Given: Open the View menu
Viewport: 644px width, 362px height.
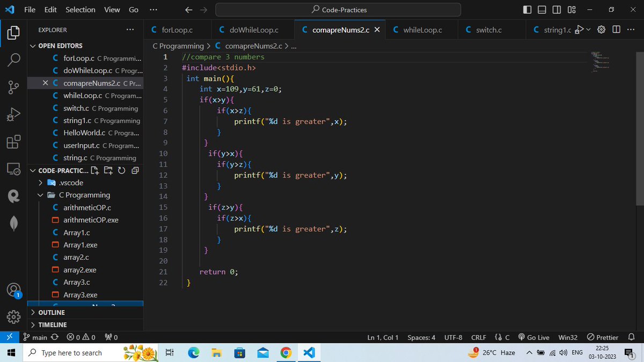Looking at the screenshot, I should tap(112, 10).
